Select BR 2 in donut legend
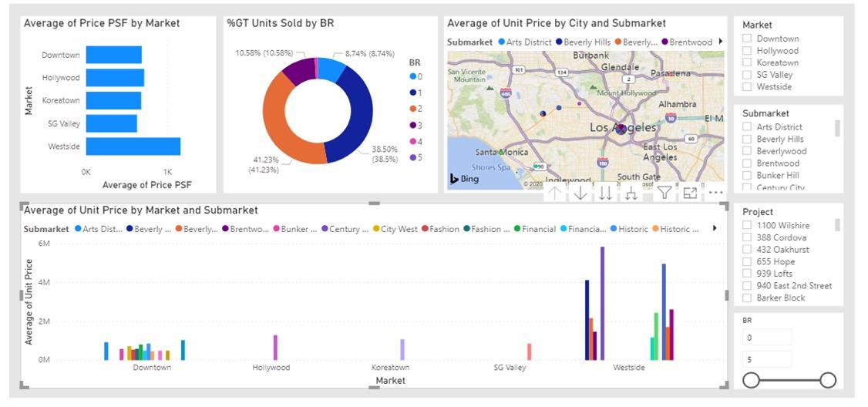This screenshot has width=868, height=407. (x=415, y=109)
